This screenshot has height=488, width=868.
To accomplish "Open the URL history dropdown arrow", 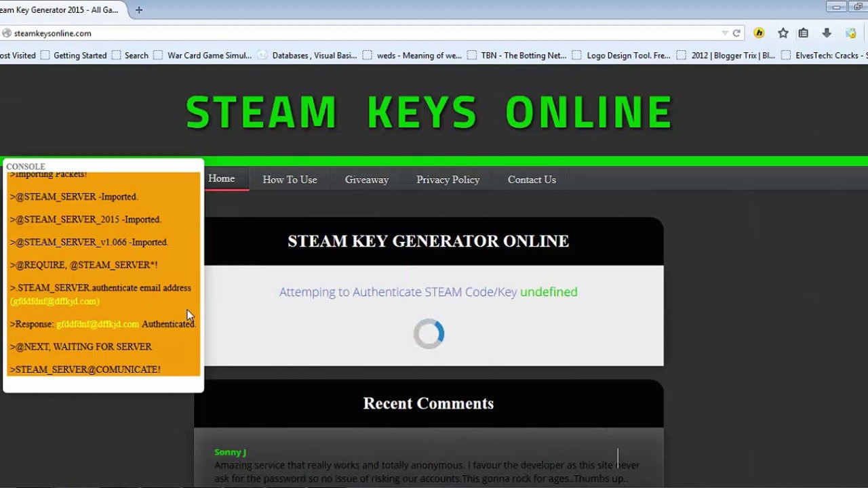I will [x=725, y=33].
